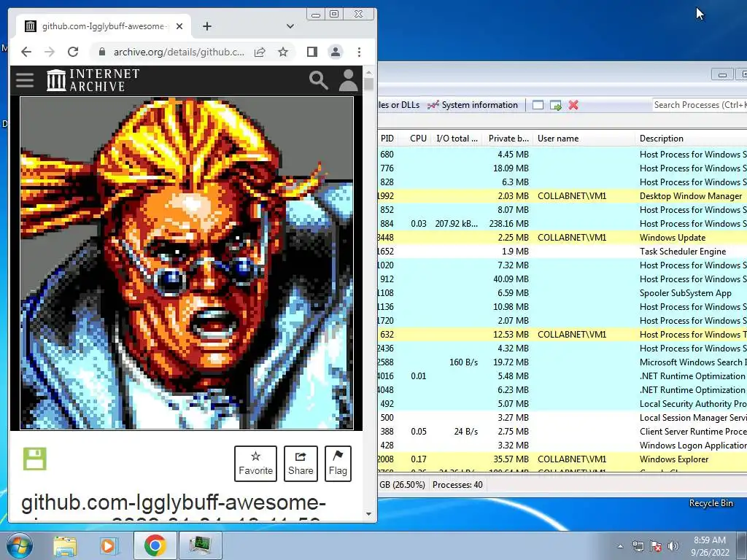This screenshot has width=747, height=560.
Task: Open the clock showing 8:59 AM
Action: 710,546
